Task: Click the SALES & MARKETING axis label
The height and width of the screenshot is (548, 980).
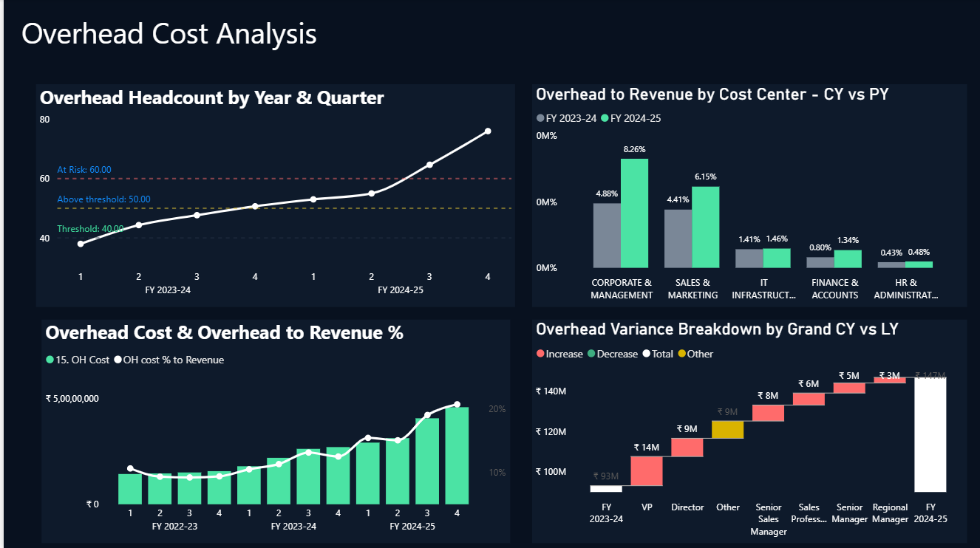Action: (x=693, y=289)
